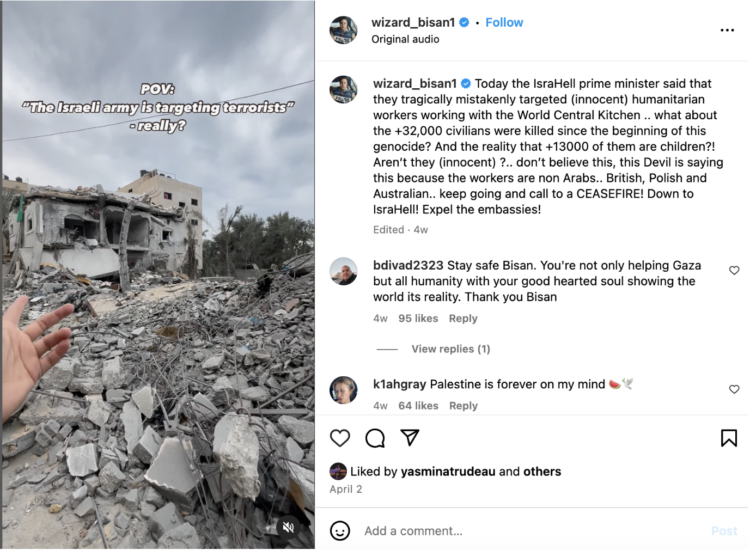The width and height of the screenshot is (756, 550).
Task: Open bdivad2323's profile picture
Action: tap(344, 271)
